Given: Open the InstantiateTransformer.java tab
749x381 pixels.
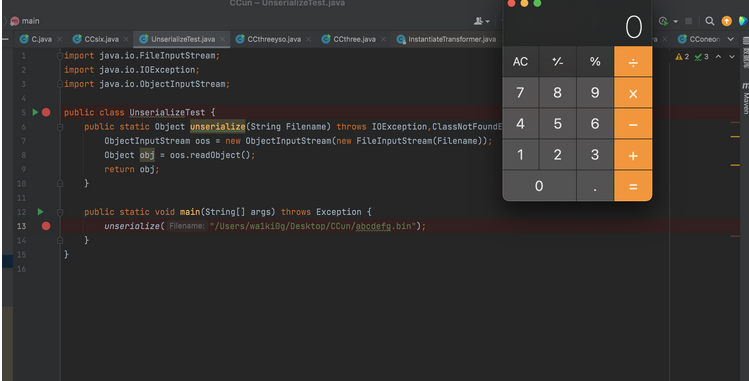Looking at the screenshot, I should point(447,39).
